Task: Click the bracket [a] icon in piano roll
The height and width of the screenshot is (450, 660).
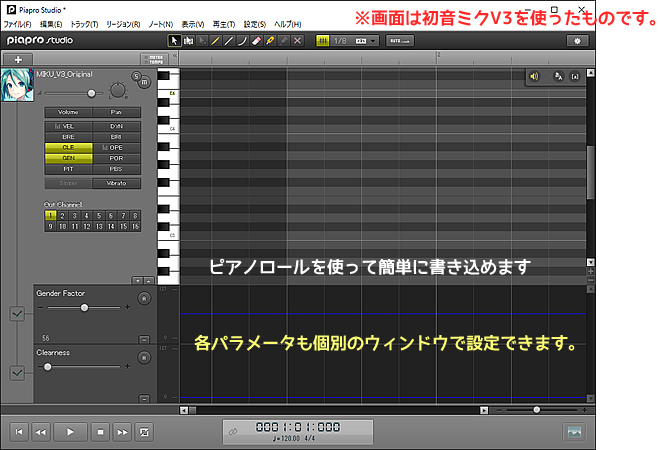Action: tap(575, 76)
